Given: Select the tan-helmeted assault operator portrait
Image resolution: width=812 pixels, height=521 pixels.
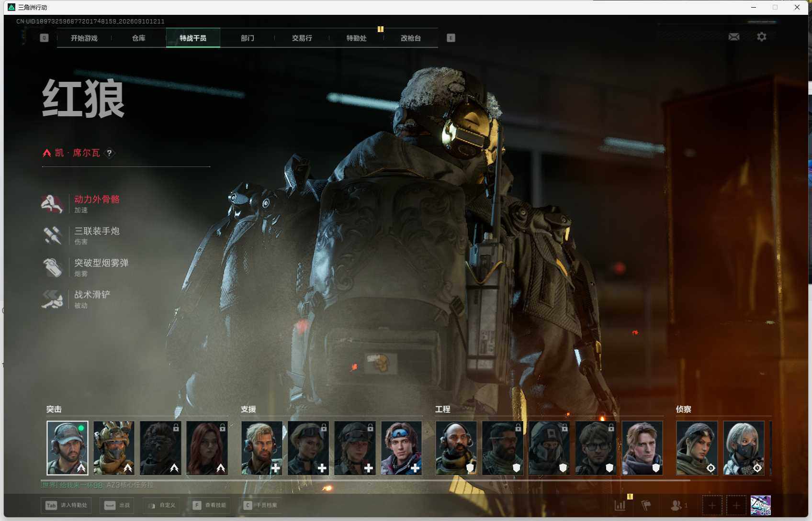Looking at the screenshot, I should [114, 448].
